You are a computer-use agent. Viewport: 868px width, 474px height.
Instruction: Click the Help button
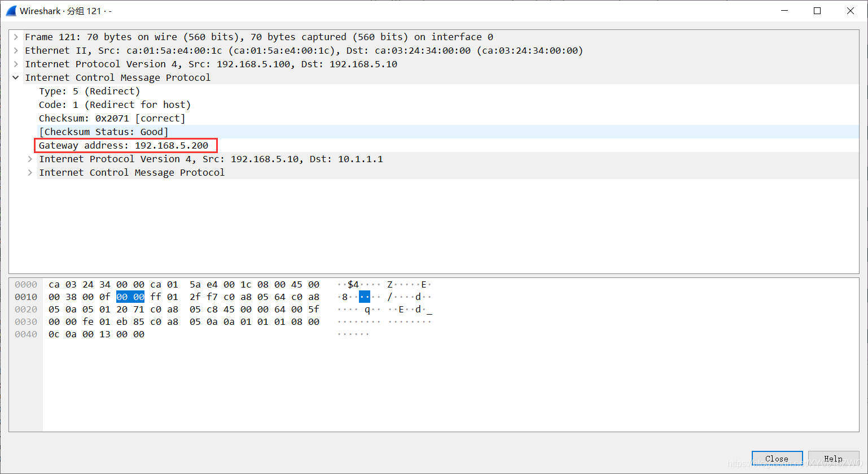834,459
